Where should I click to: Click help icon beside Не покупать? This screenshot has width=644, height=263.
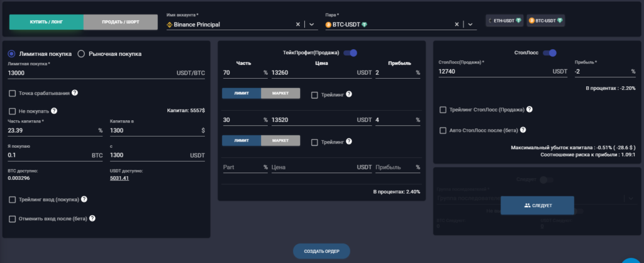point(54,111)
